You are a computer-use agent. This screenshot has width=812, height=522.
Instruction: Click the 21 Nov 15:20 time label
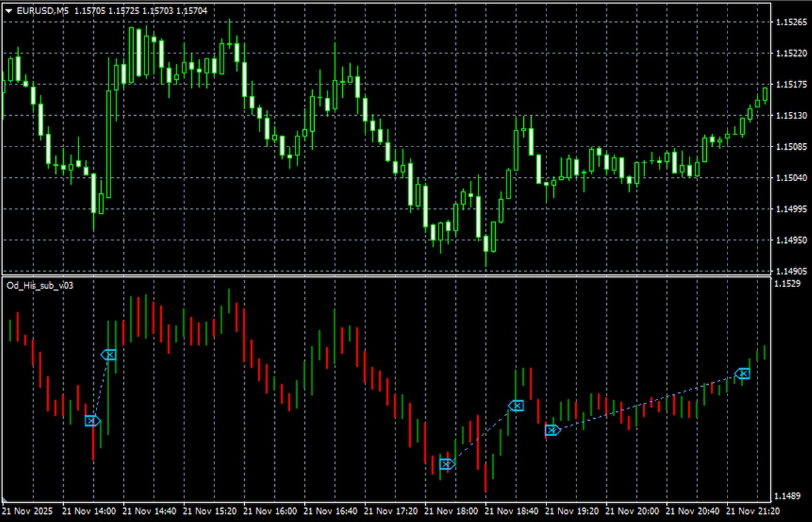(x=210, y=511)
